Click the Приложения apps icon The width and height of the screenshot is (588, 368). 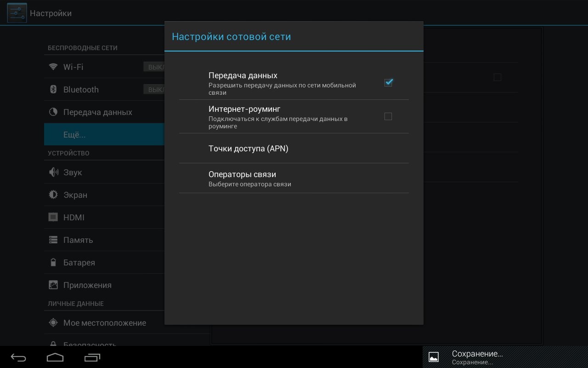coord(53,285)
